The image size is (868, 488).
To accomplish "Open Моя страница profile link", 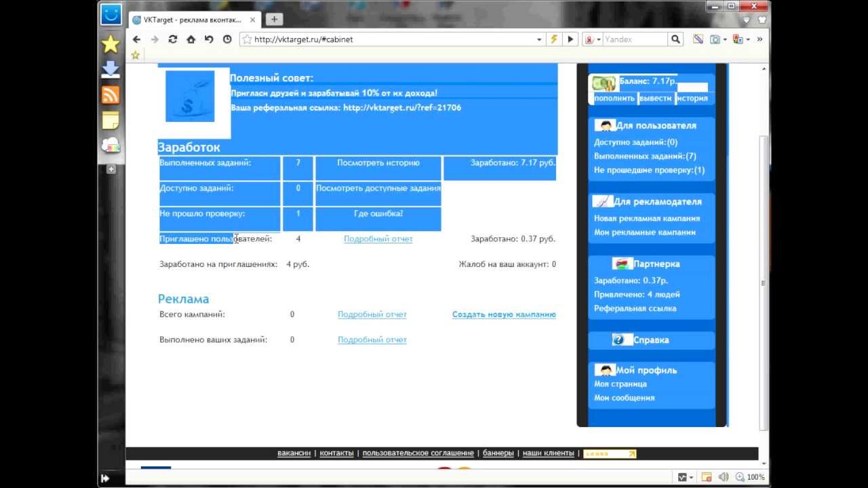I will 620,384.
